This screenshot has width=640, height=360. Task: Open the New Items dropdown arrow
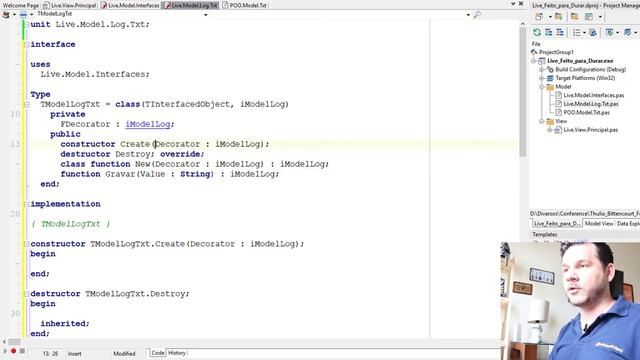coord(550,17)
